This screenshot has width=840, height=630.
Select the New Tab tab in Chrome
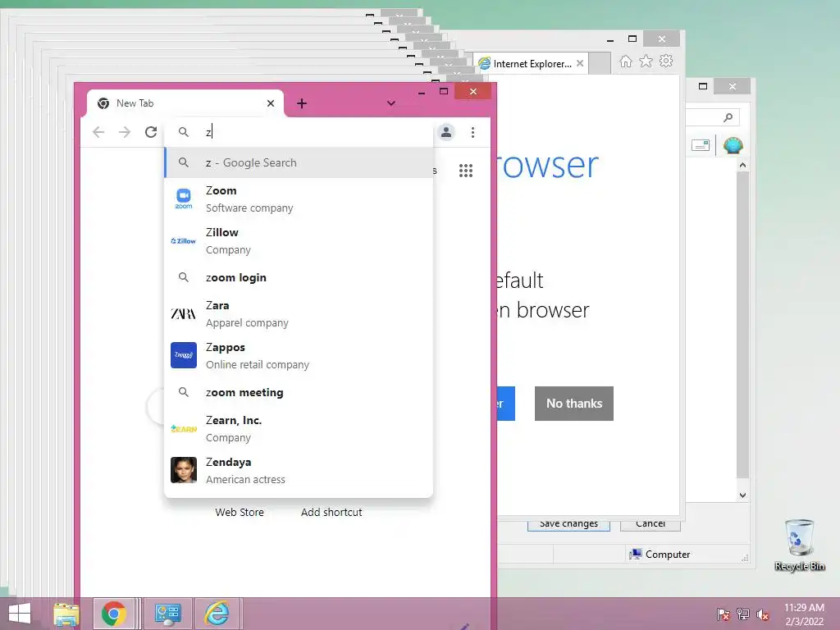pos(185,103)
